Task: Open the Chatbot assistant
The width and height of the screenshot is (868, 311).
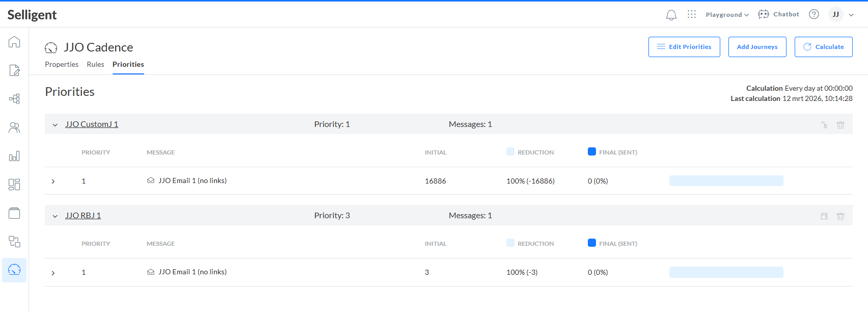Action: point(778,14)
